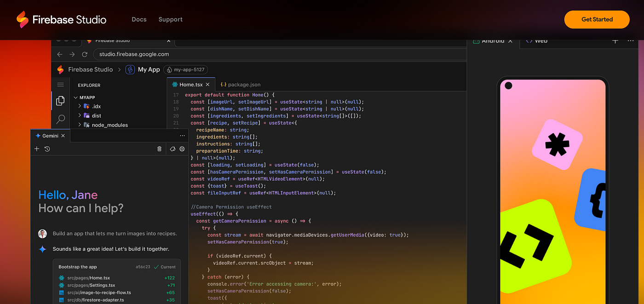Start a new Gemini chat with plus icon
The height and width of the screenshot is (304, 644).
[37, 149]
